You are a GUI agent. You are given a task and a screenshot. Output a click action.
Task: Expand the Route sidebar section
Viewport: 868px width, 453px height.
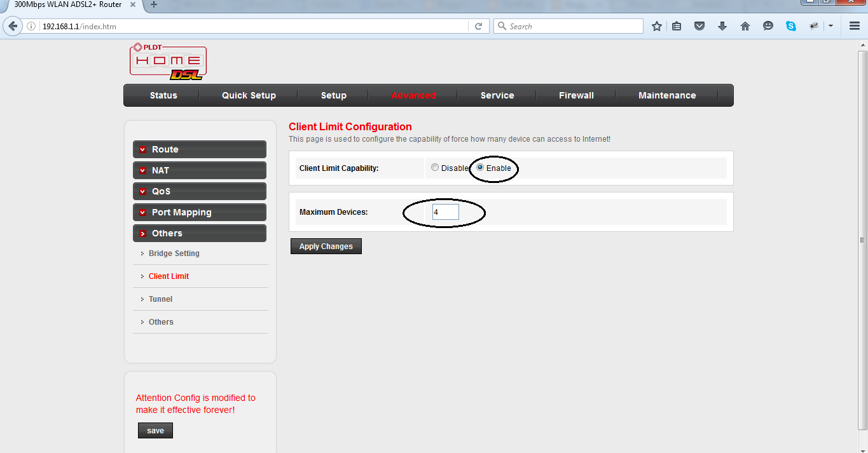pyautogui.click(x=199, y=149)
